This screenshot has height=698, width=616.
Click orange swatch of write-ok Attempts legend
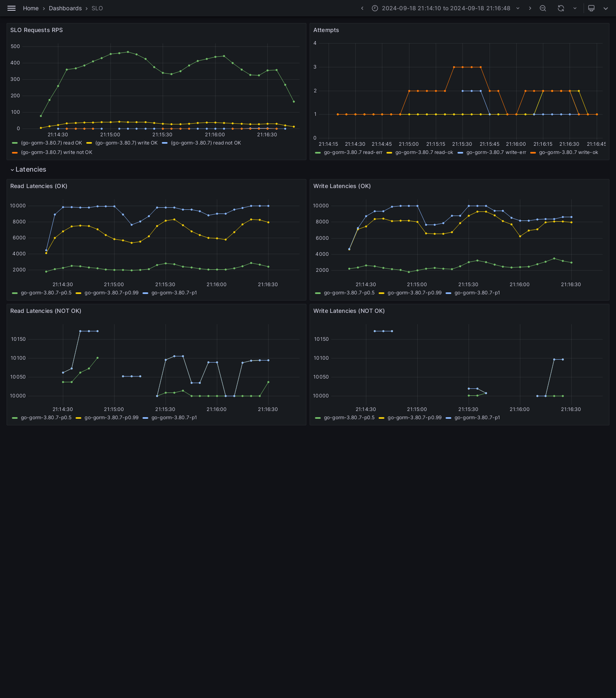(533, 153)
